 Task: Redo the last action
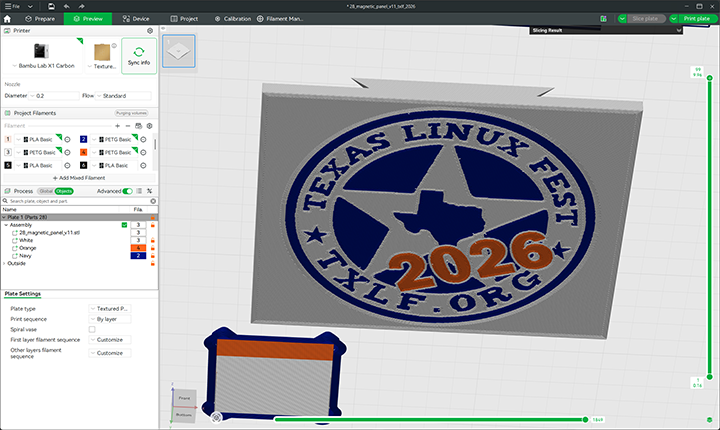(x=81, y=6)
